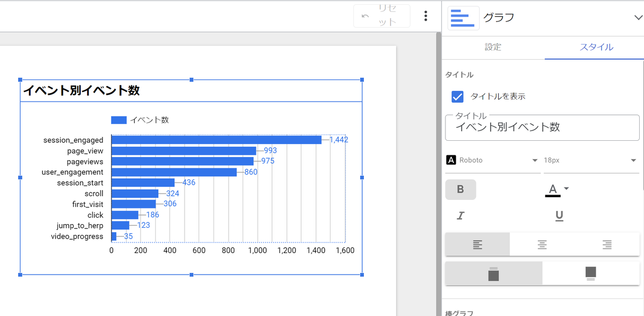This screenshot has width=644, height=316.
Task: Toggle the タイトルを表示 checkbox
Action: 457,97
